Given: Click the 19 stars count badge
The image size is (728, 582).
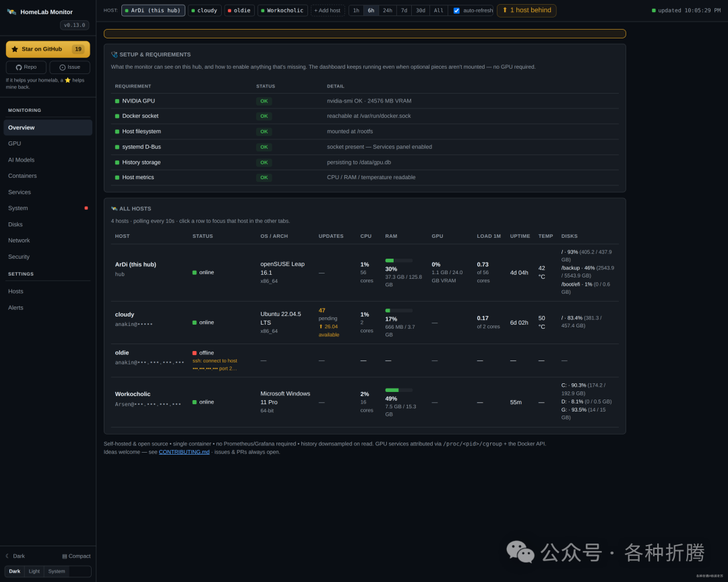Looking at the screenshot, I should tap(78, 49).
